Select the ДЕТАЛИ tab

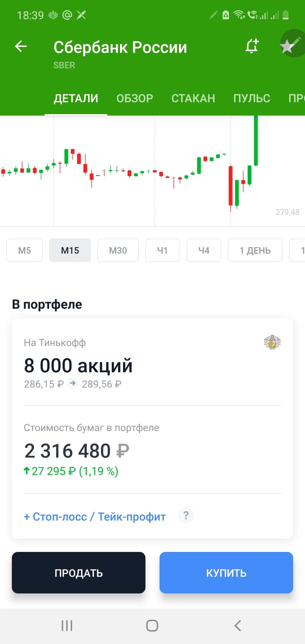tap(76, 98)
